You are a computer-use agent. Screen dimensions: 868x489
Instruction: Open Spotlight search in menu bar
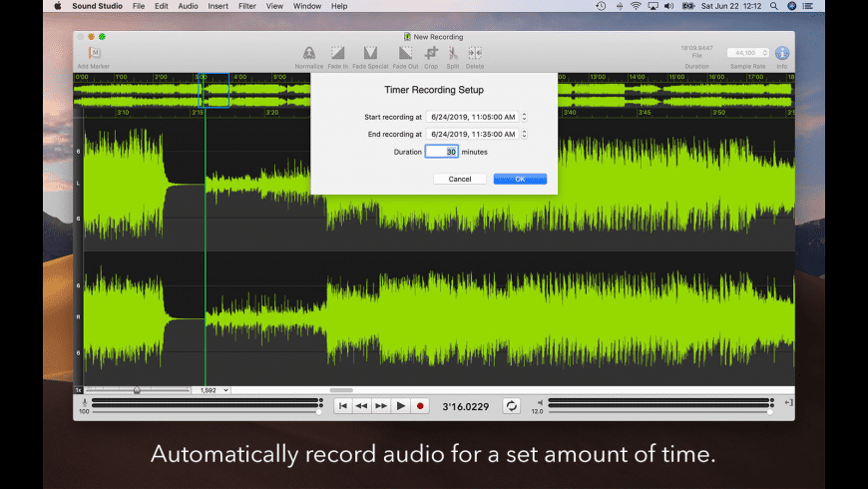(x=774, y=6)
